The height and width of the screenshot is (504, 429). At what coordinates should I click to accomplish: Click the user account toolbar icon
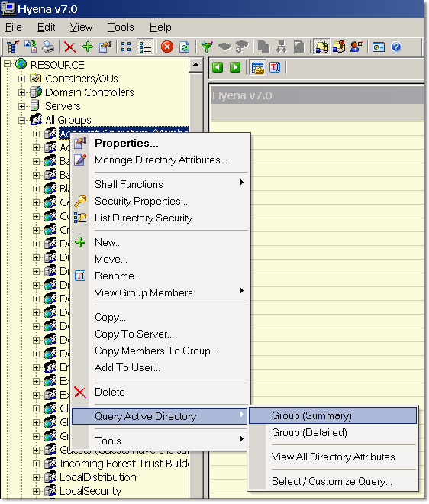(356, 47)
